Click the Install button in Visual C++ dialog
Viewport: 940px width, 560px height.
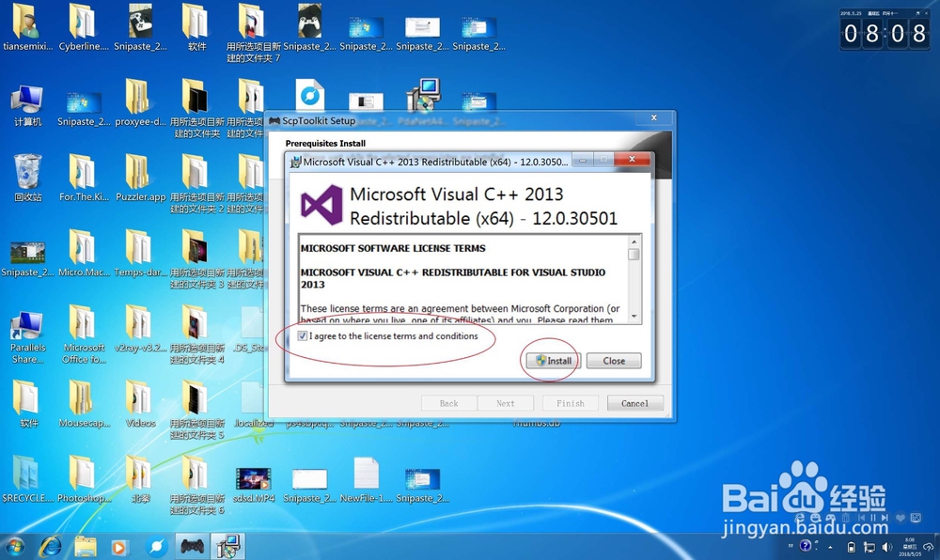click(553, 361)
